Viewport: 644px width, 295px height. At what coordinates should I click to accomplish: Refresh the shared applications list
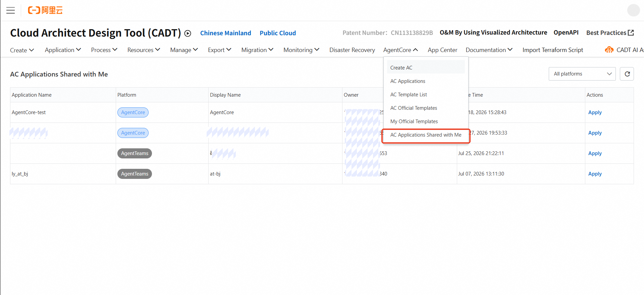627,74
